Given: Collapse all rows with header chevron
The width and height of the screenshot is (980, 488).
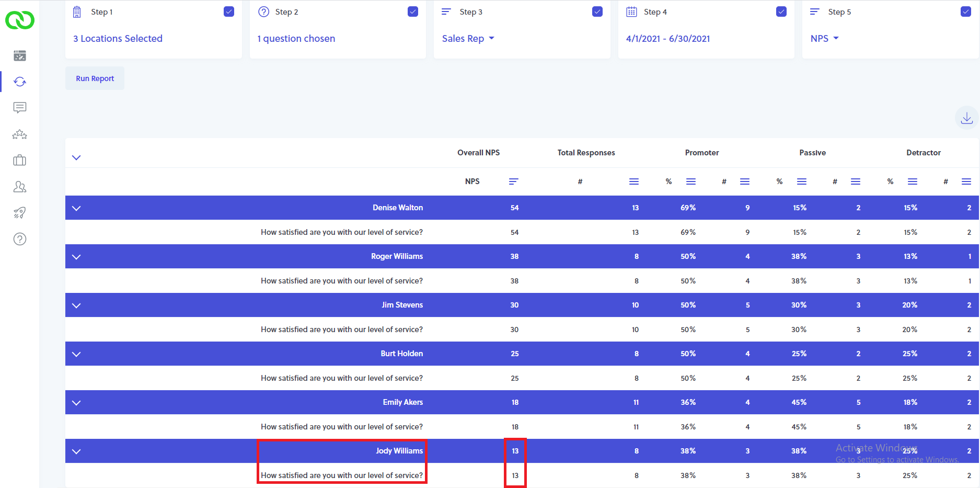Looking at the screenshot, I should (x=76, y=157).
